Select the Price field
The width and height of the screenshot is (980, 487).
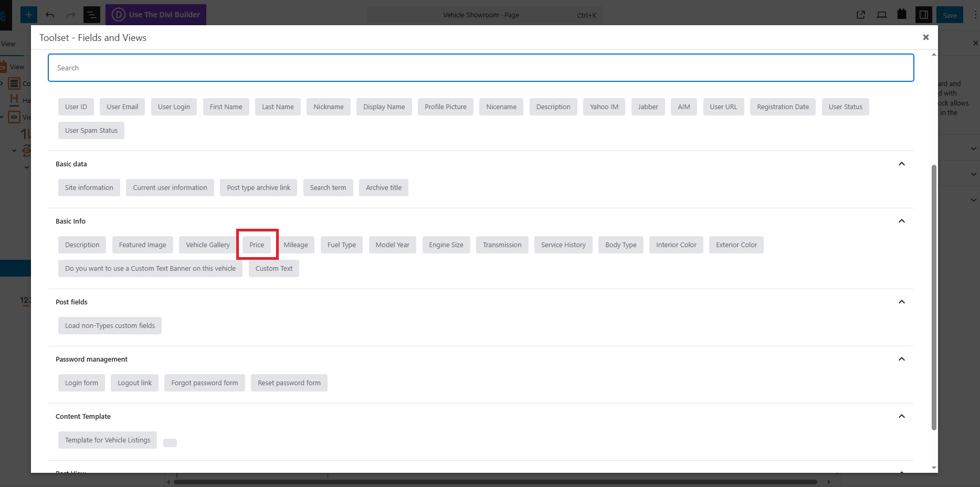(x=257, y=245)
